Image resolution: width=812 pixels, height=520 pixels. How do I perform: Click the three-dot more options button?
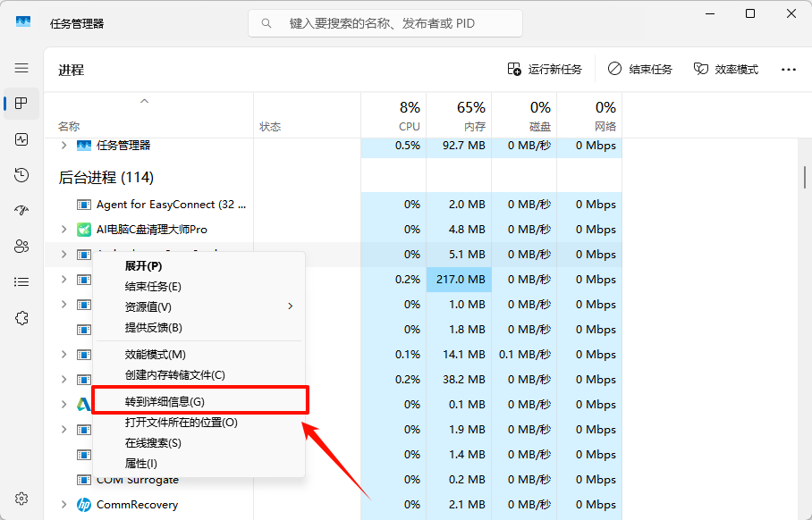coord(788,70)
